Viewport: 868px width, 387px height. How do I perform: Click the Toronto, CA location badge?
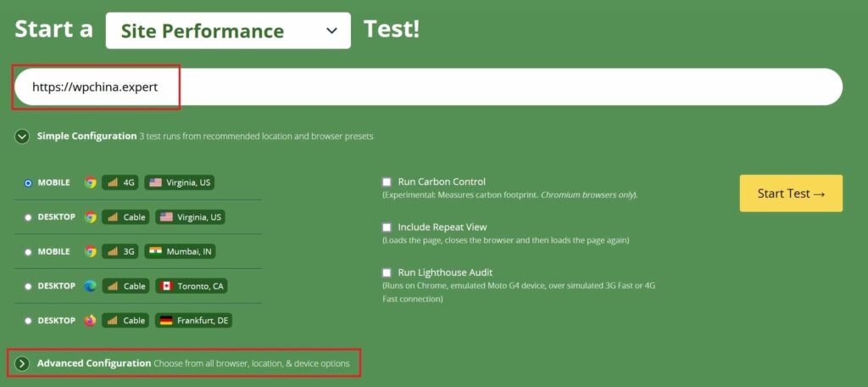point(192,286)
